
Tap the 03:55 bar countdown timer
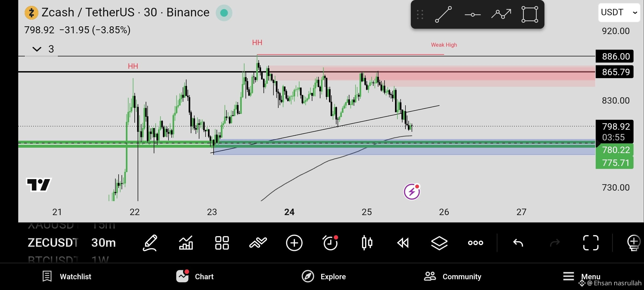[613, 137]
